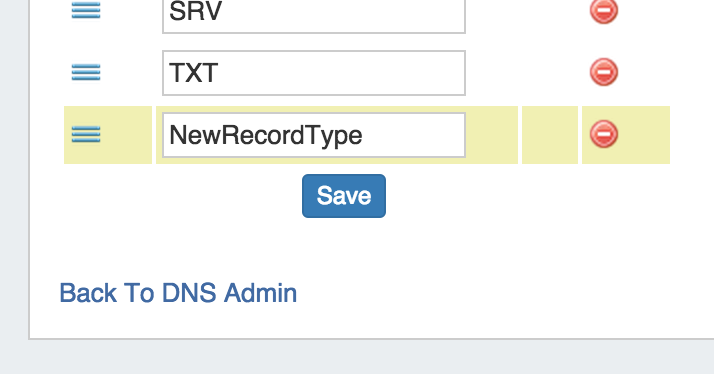The height and width of the screenshot is (374, 714).
Task: Delete the TXT record type row
Action: [604, 72]
